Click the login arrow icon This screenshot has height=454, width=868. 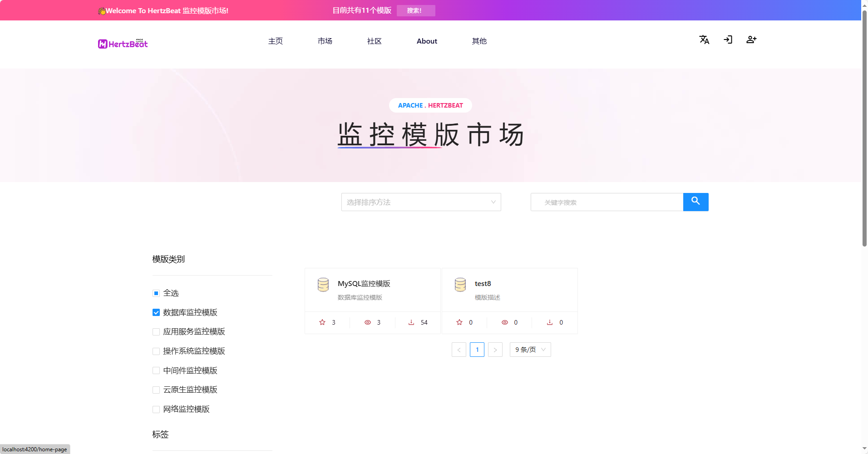click(x=728, y=40)
